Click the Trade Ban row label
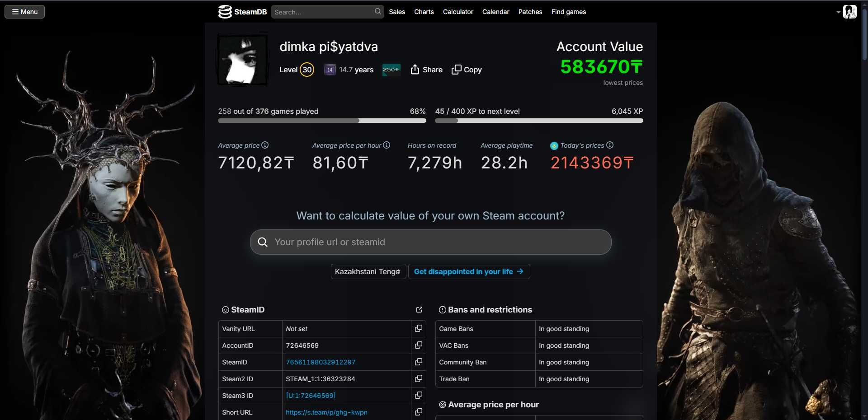 coord(454,379)
